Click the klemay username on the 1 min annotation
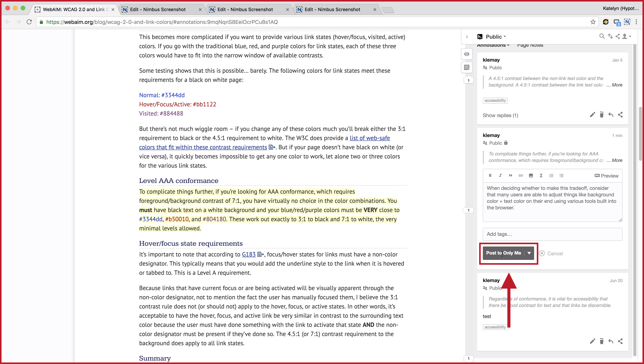The height and width of the screenshot is (364, 644). click(x=491, y=135)
